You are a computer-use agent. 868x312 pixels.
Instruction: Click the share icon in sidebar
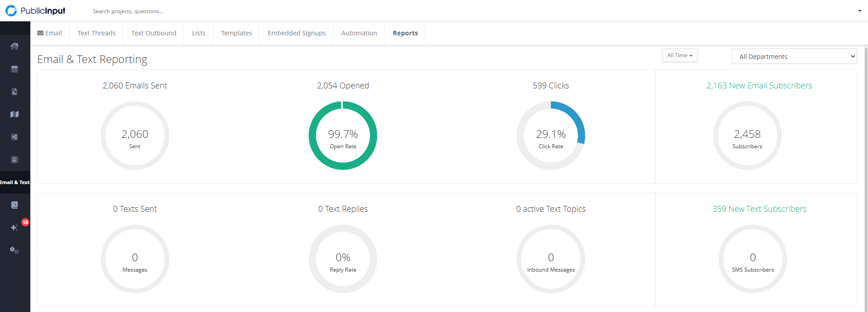tap(14, 137)
